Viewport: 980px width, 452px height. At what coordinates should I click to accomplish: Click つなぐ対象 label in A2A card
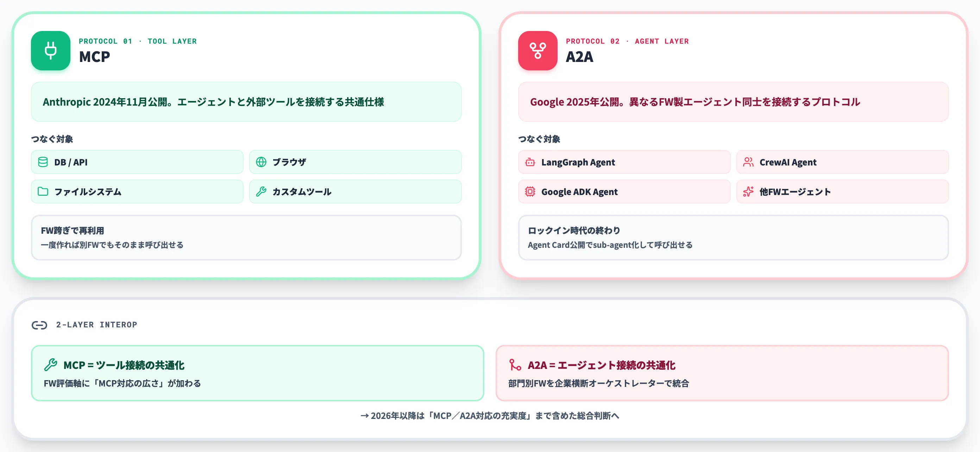[539, 139]
